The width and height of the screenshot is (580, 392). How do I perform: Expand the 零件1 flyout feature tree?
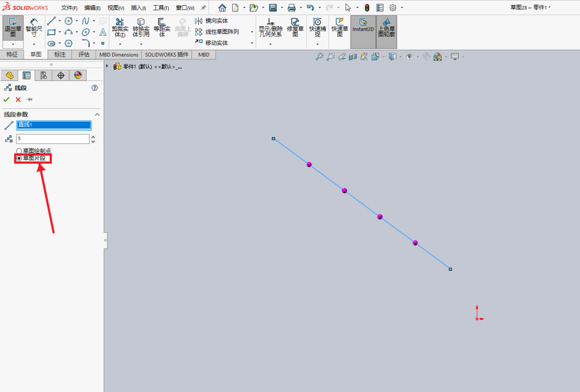[107, 66]
